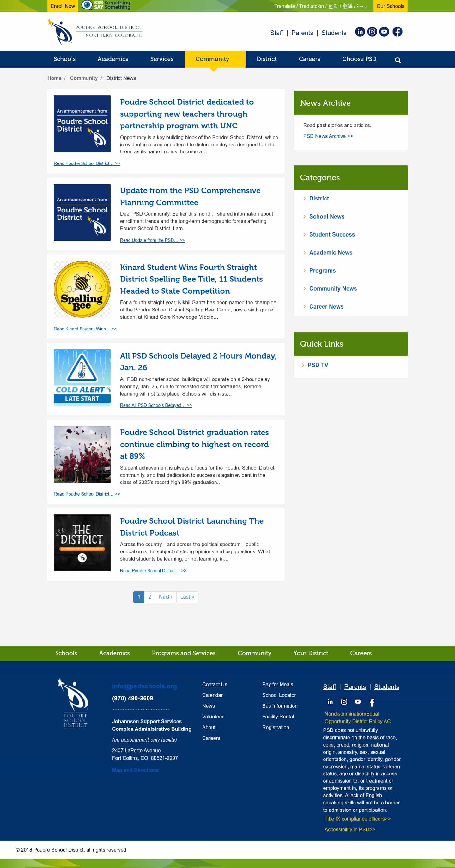Viewport: 455px width, 868px height.
Task: Select the Career News category
Action: coord(326,307)
